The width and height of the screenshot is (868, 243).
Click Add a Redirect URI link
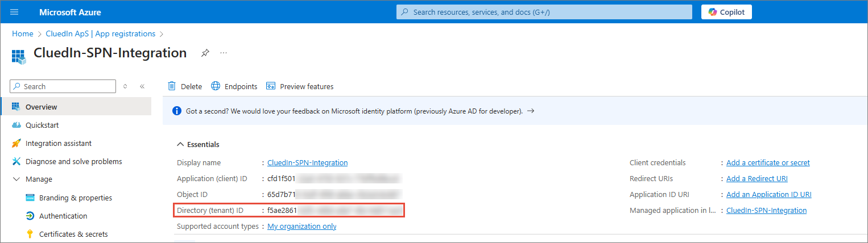coord(757,178)
